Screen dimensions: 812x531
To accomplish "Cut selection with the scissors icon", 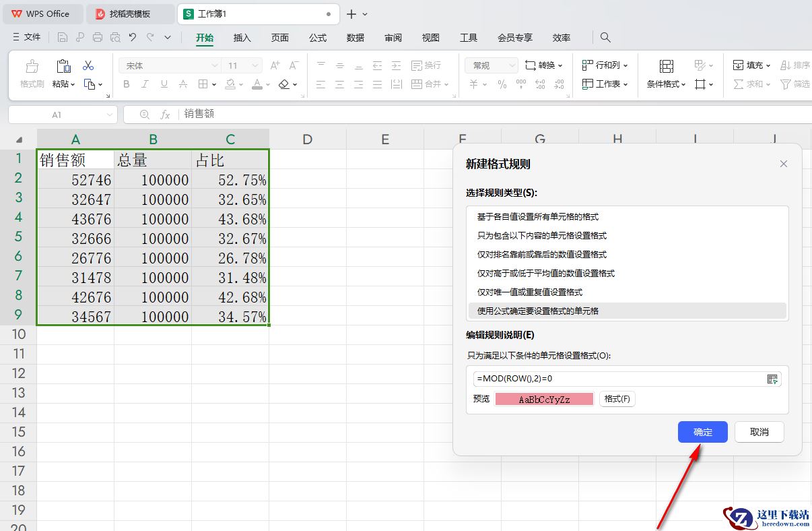I will coord(88,65).
